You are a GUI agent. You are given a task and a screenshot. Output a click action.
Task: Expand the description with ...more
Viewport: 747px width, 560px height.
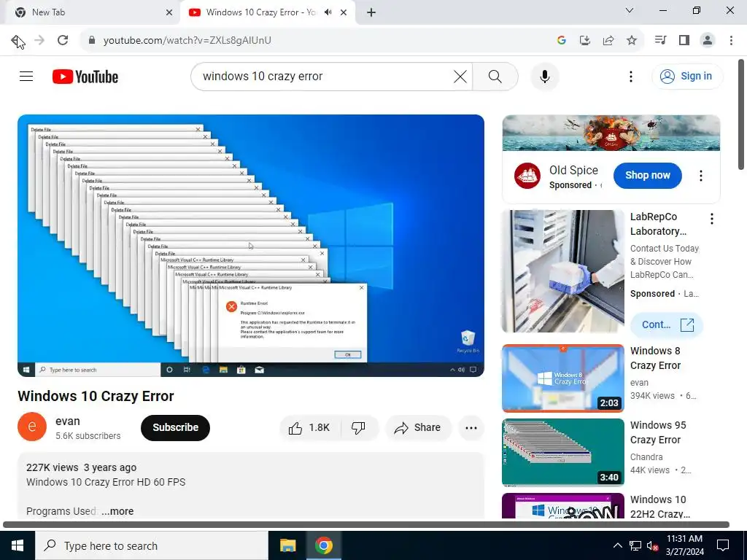tap(117, 511)
